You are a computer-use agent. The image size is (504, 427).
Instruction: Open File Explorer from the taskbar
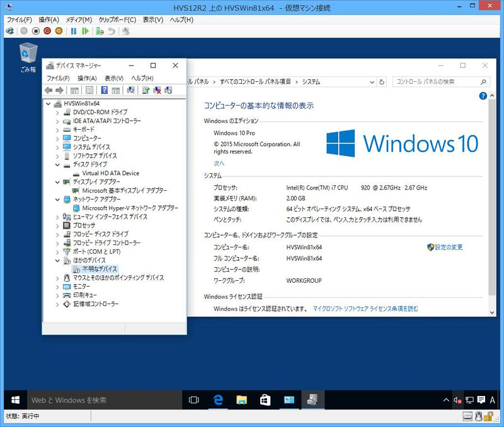241,400
